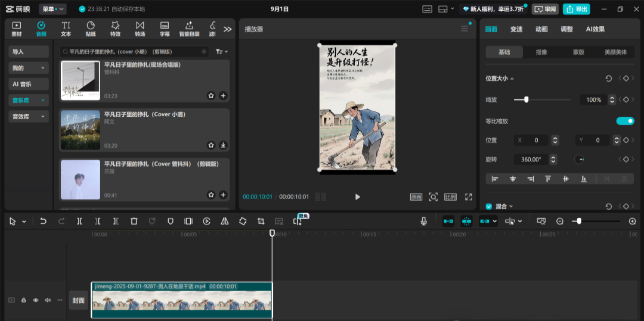Click the X position input field
Viewport: 644px width, 321px height.
(x=531, y=140)
